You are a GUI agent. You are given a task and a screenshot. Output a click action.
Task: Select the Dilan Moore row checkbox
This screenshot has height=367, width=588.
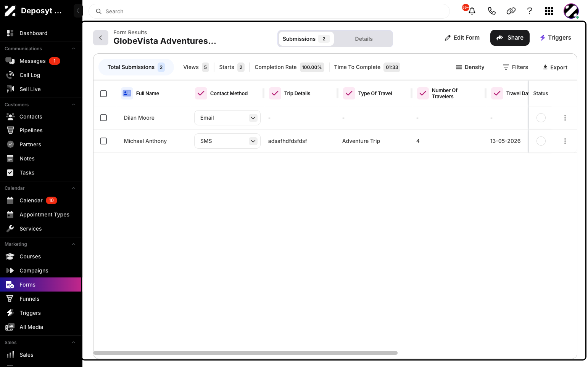coord(103,118)
